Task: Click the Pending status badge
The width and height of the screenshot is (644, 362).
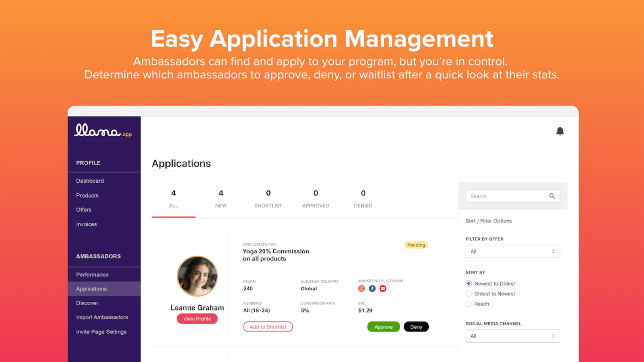Action: 416,245
